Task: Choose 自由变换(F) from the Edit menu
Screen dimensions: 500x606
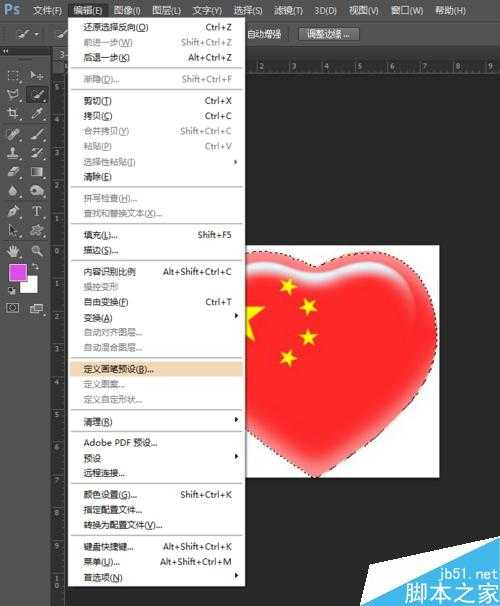Action: pyautogui.click(x=156, y=302)
